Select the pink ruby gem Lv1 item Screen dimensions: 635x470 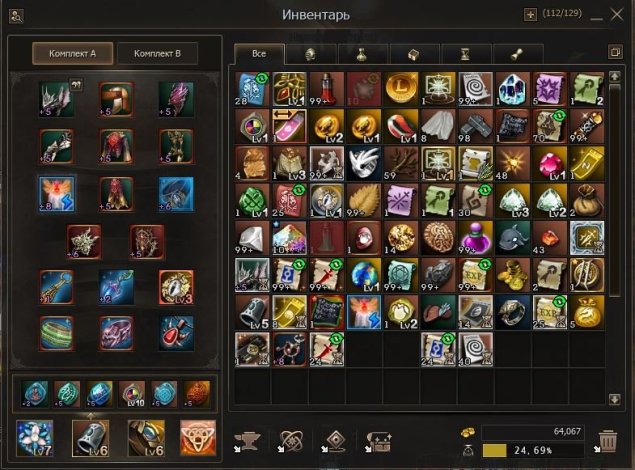[x=550, y=164]
